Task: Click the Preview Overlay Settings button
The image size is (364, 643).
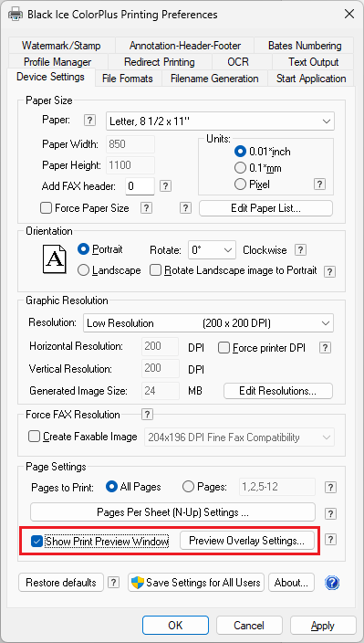Action: (x=247, y=541)
